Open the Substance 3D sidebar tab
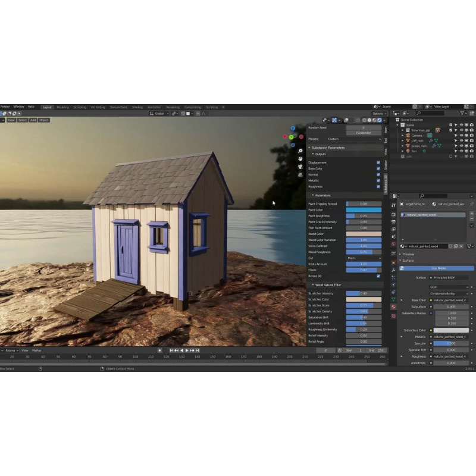The height and width of the screenshot is (476, 476). (x=386, y=183)
